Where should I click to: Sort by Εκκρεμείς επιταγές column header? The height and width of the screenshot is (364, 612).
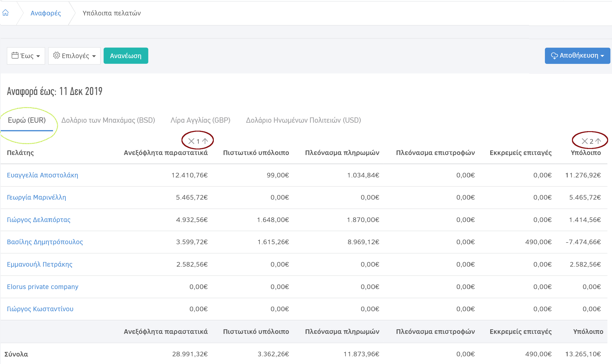pyautogui.click(x=521, y=153)
